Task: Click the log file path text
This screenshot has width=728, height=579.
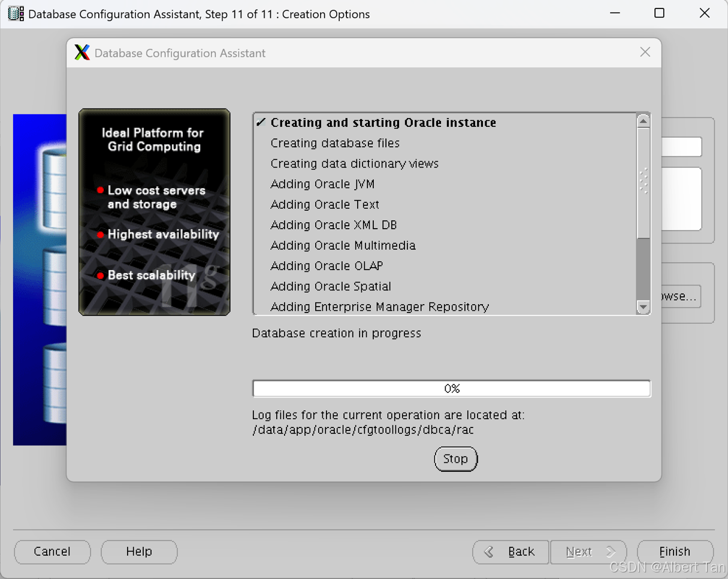Action: 363,430
